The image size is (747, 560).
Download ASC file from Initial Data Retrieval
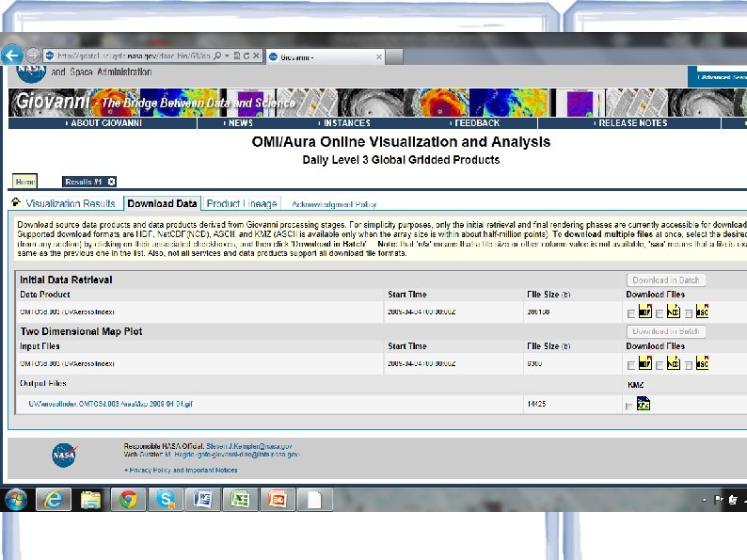[x=702, y=312]
